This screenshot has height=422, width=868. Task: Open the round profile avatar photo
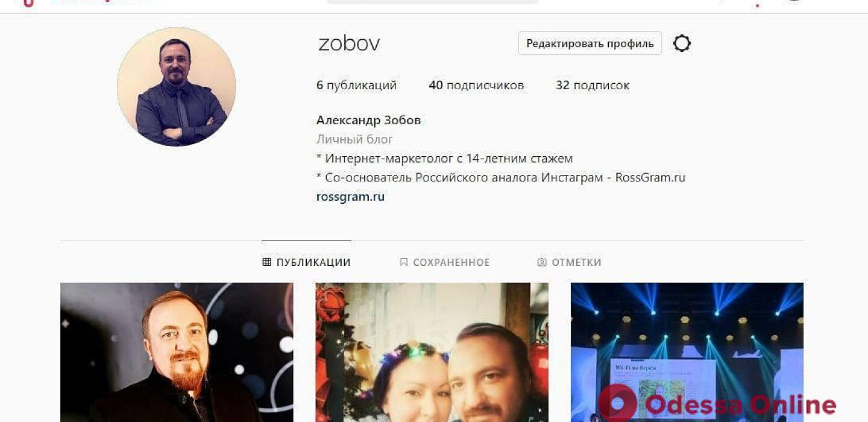(x=177, y=86)
